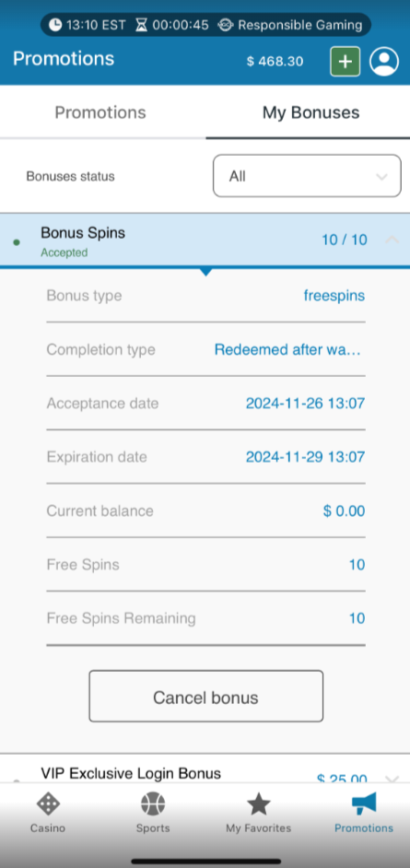Tap the truncated Completion type value
This screenshot has width=410, height=868.
pos(287,350)
